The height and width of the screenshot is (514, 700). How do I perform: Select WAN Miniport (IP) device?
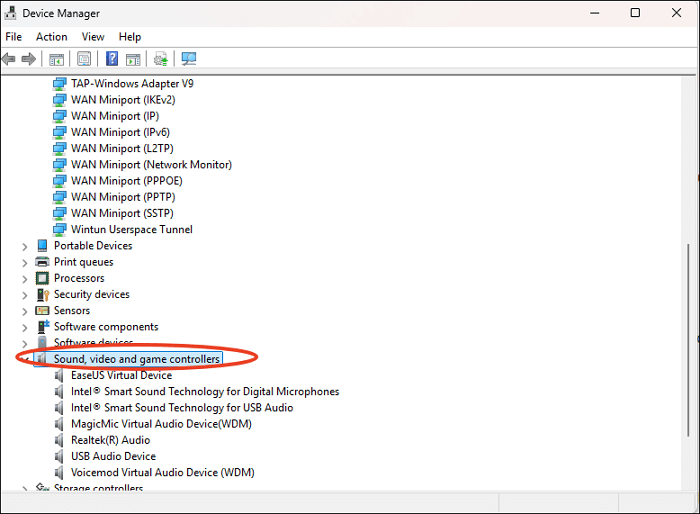(115, 116)
